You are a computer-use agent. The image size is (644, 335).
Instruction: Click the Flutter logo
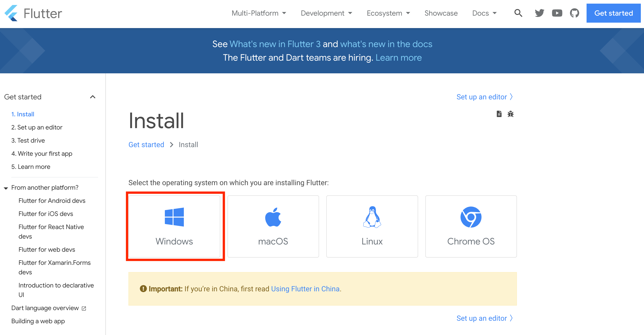point(33,13)
